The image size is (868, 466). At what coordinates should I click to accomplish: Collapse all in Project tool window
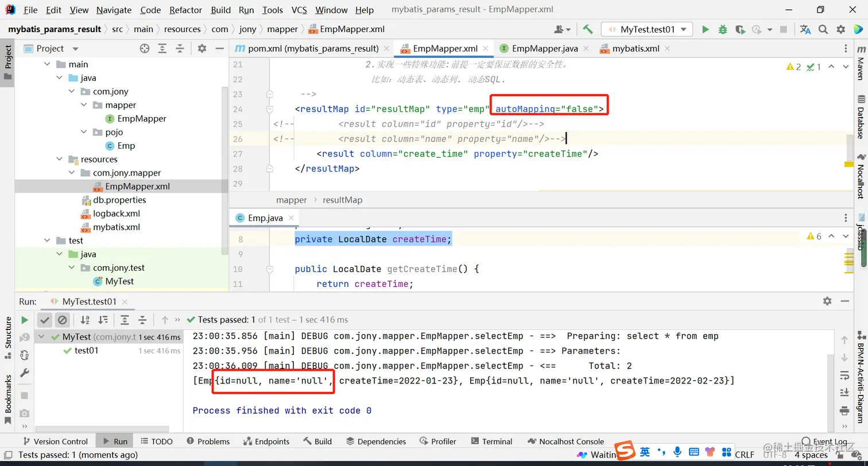(x=180, y=49)
